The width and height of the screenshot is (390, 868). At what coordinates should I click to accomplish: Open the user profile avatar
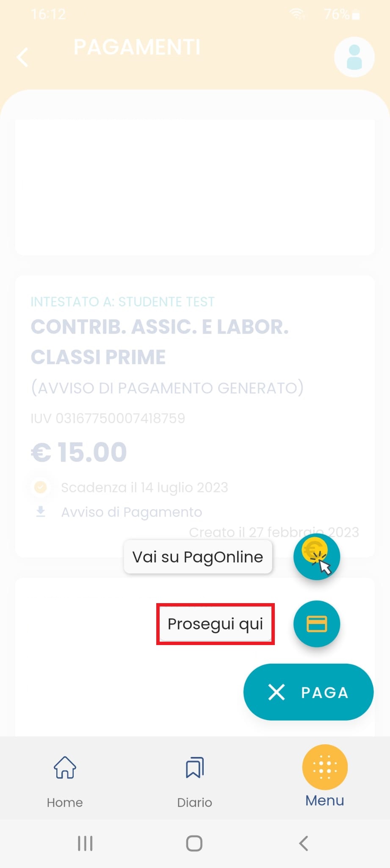click(354, 57)
